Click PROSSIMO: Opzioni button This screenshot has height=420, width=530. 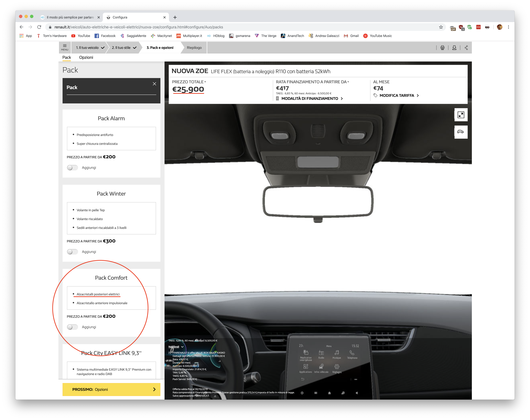tap(111, 390)
